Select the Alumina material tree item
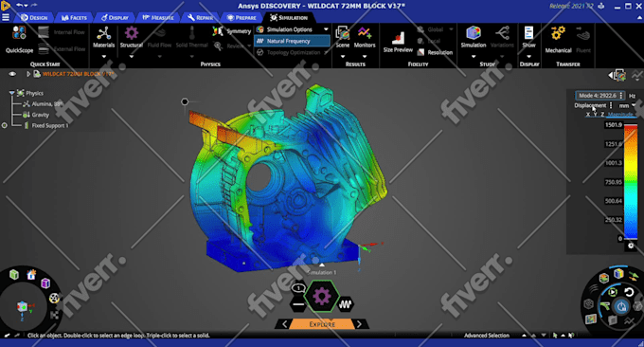The width and height of the screenshot is (644, 347). point(43,104)
